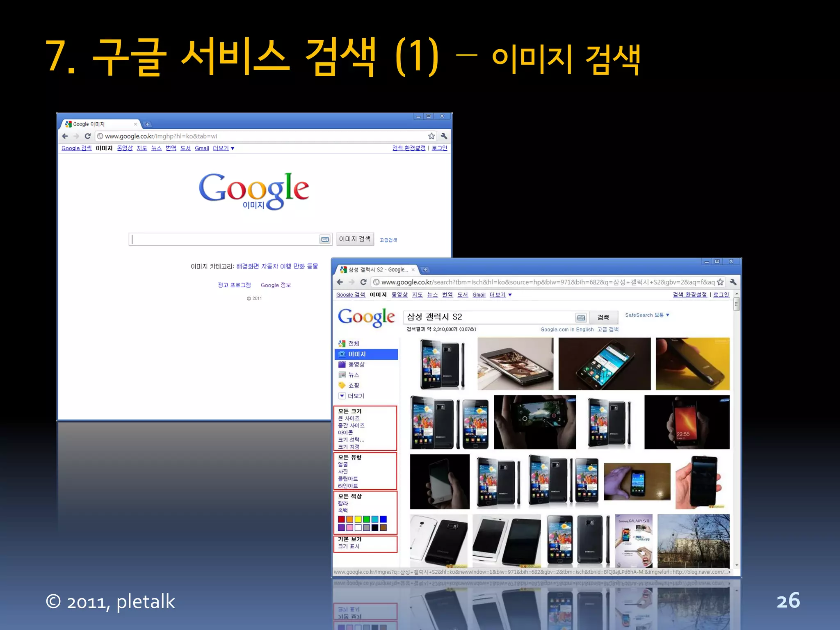This screenshot has width=840, height=630.
Task: Open new tab next to 삼성 갤럭시 S2 tab
Action: tap(425, 270)
